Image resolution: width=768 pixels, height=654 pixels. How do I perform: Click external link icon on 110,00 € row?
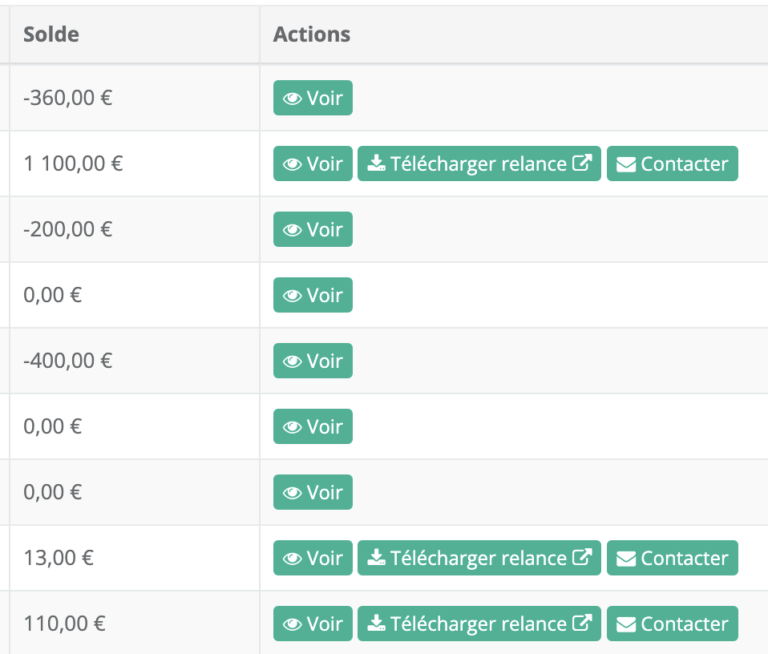point(582,623)
